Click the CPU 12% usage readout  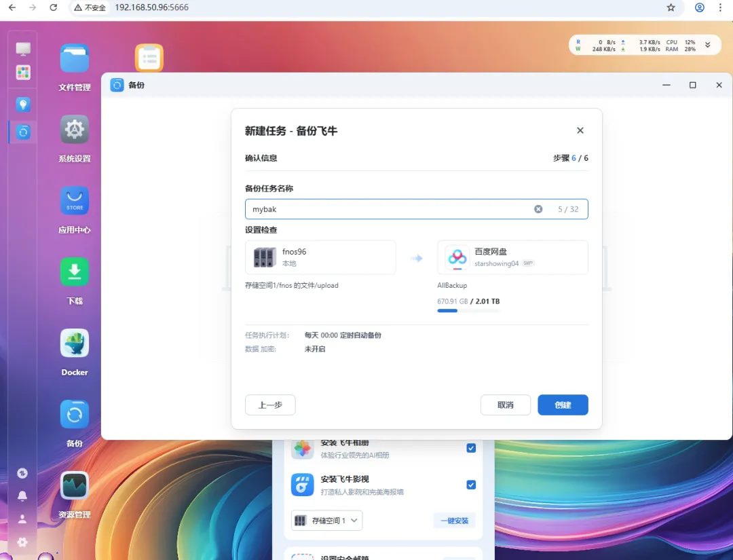point(681,42)
